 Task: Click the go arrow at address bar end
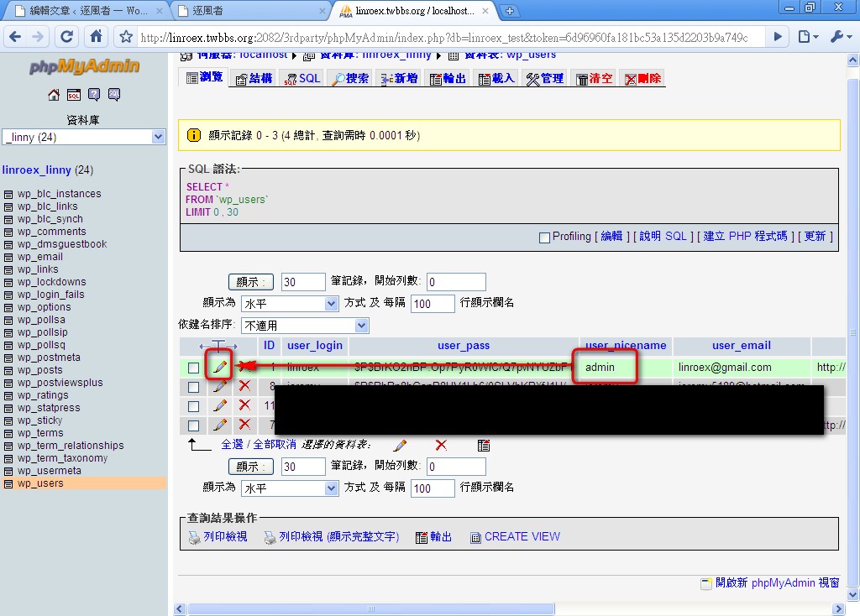[778, 37]
